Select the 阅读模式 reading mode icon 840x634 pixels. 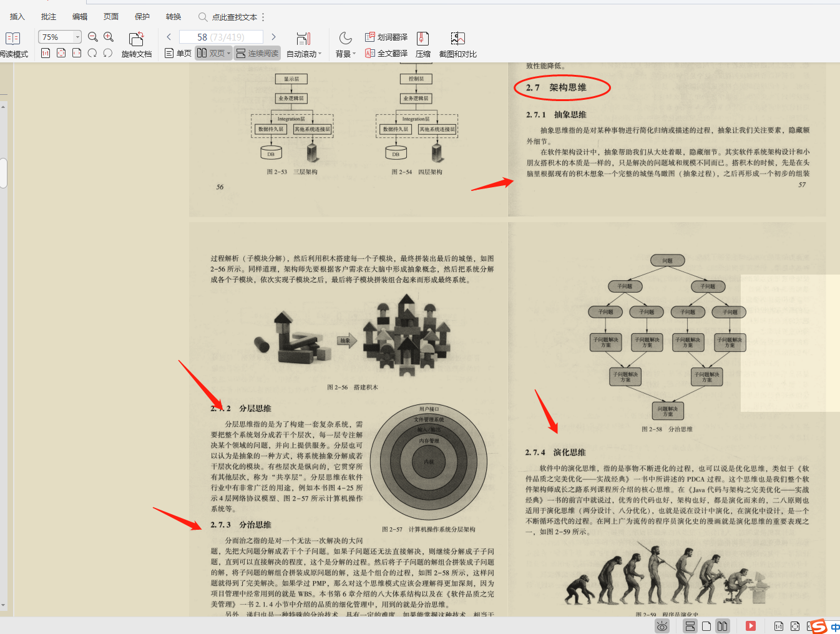pos(12,44)
